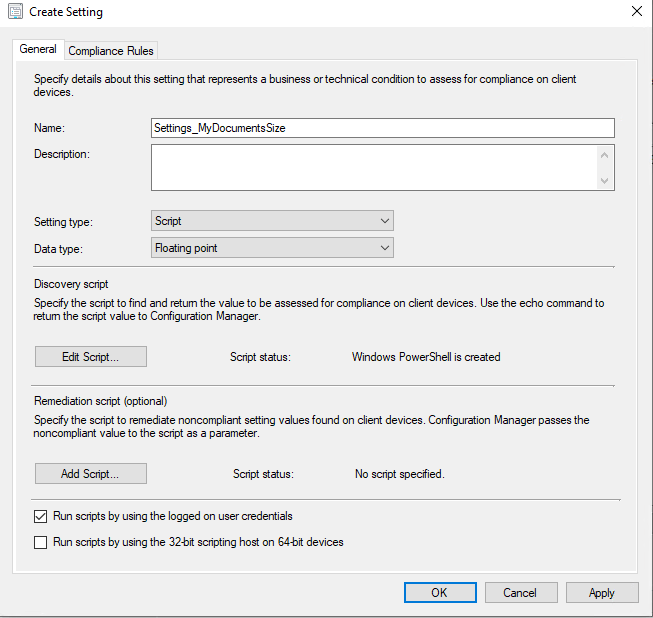Screen dimensions: 653x618
Task: Switch to the Compliance Rules tab
Action: [111, 50]
